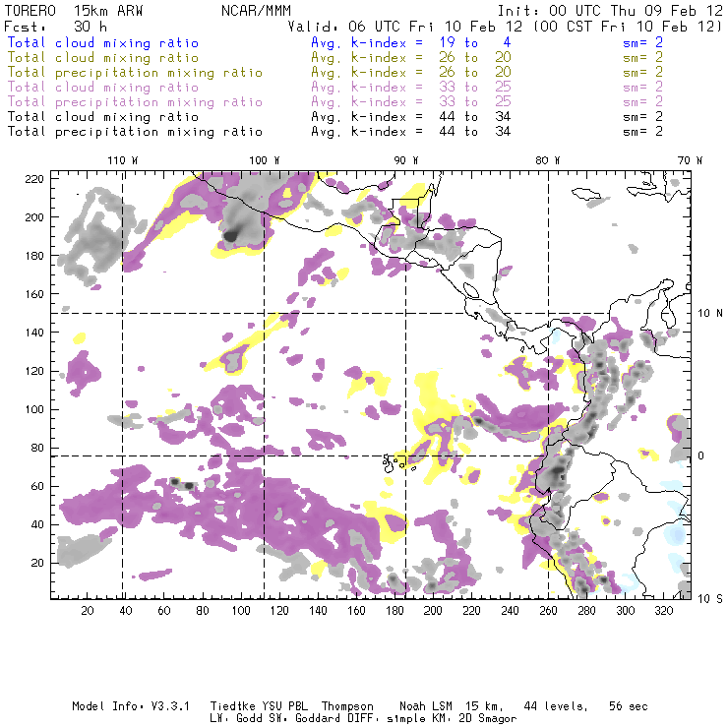Click the '220' tick on the vertical axis
Viewport: 728px width, 728px height.
(34, 179)
